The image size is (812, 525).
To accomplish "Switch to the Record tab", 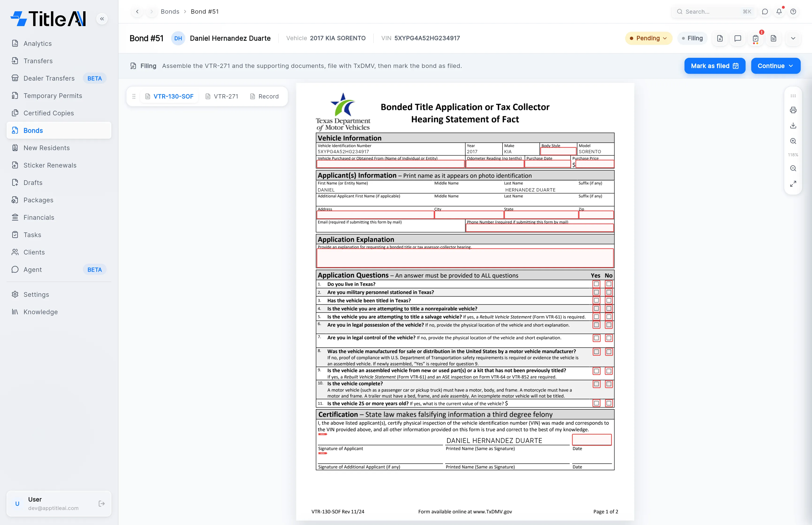I will (264, 97).
